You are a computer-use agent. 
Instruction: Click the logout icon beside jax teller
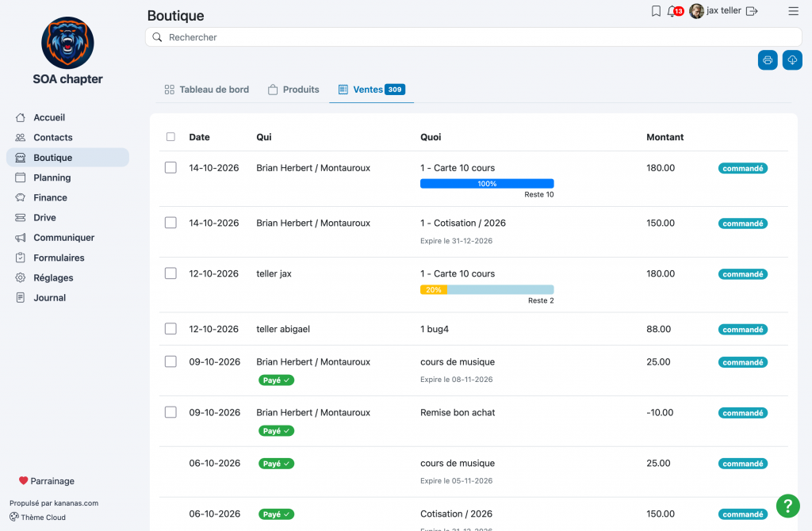(x=752, y=11)
